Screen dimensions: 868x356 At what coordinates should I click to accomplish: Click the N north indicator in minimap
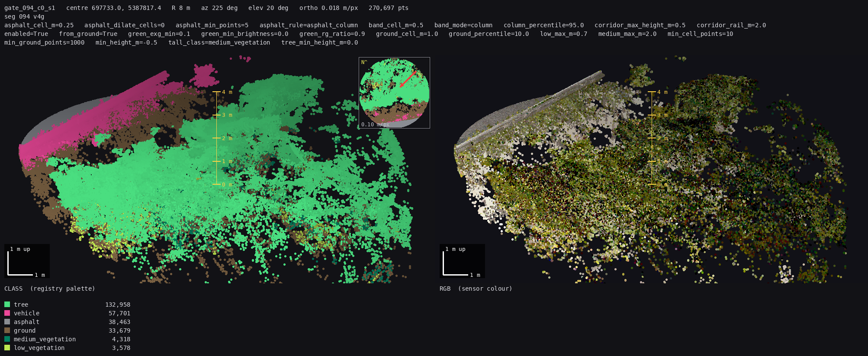pyautogui.click(x=364, y=62)
